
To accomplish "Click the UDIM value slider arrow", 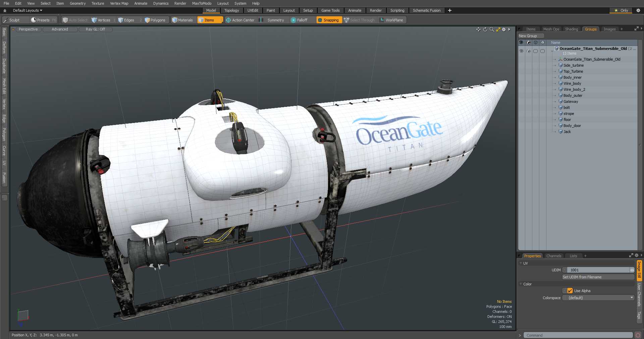I will coord(632,270).
